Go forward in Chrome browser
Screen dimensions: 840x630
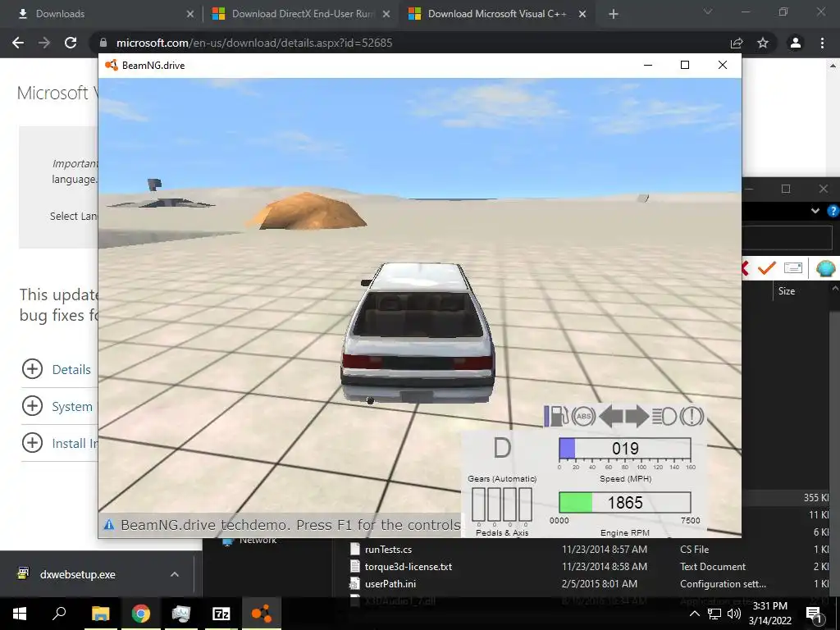pyautogui.click(x=44, y=43)
